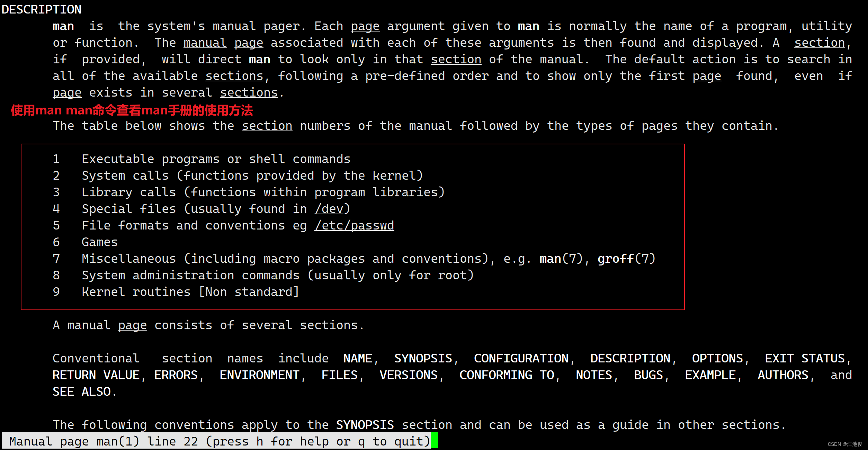Click 'SEE ALSO' text
Screen dimensions: 868x450
point(82,391)
